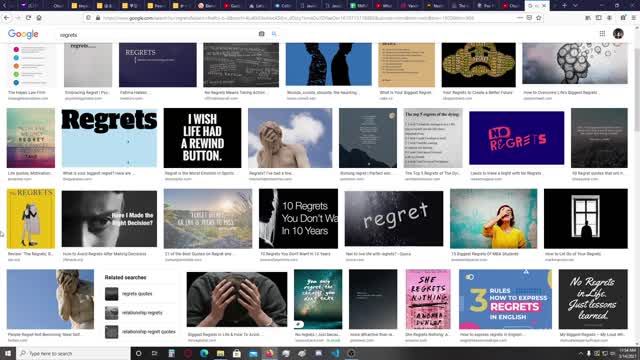640x360 pixels.
Task: Open the pink 'No Regrets' blue background image
Action: click(x=517, y=138)
